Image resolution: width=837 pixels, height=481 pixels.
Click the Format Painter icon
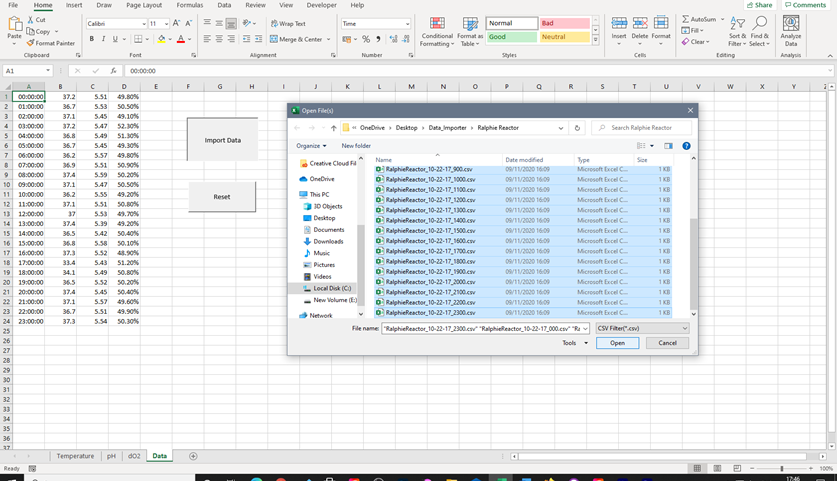(30, 43)
